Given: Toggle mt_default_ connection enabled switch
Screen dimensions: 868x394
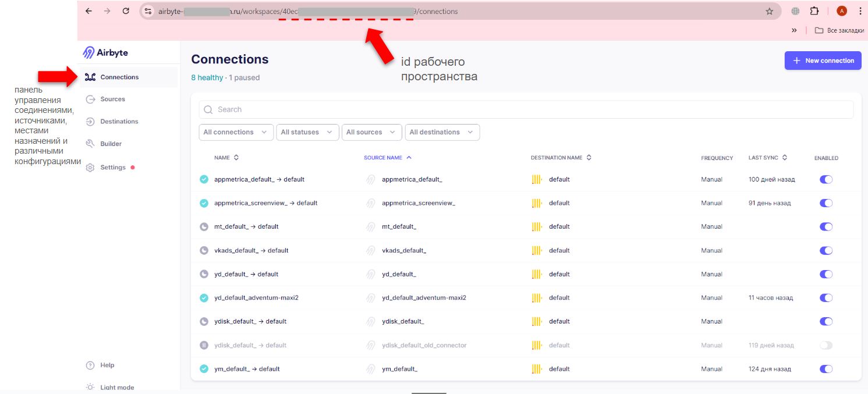Looking at the screenshot, I should click(826, 226).
